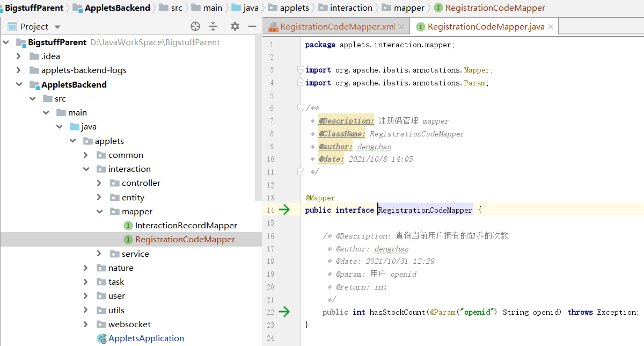The height and width of the screenshot is (346, 644).
Task: Collapse the interaction package
Action: (x=86, y=169)
